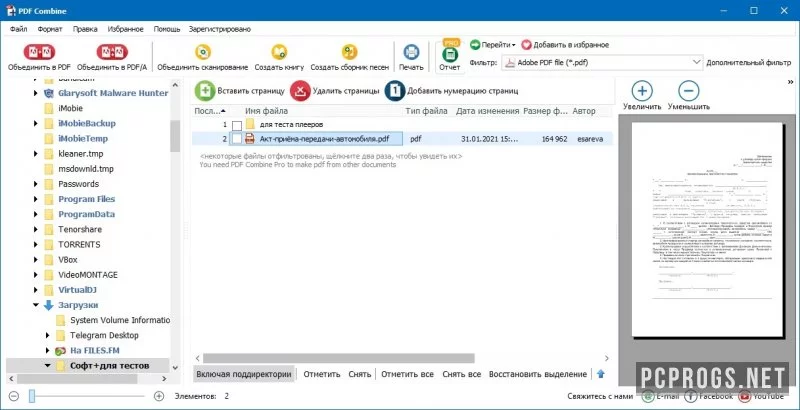Image resolution: width=800 pixels, height=410 pixels.
Task: Click the zoom-in plus at bottom left
Action: tap(159, 396)
